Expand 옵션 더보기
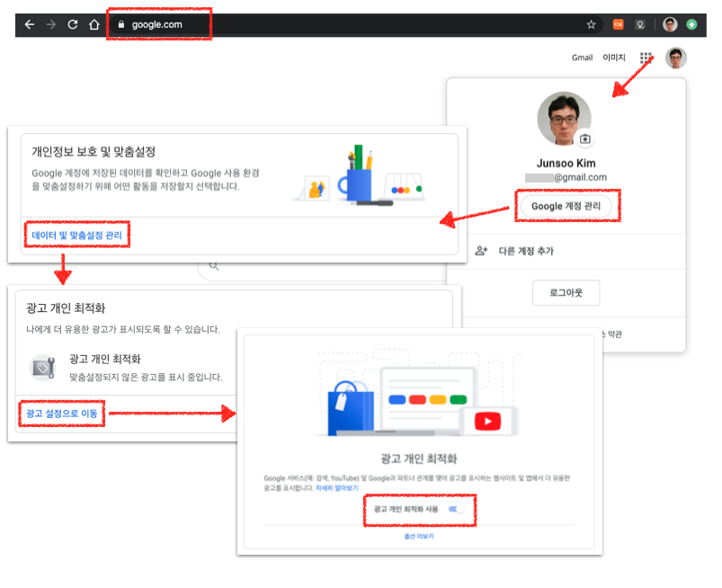Viewport: 722px width, 588px height. tap(419, 537)
